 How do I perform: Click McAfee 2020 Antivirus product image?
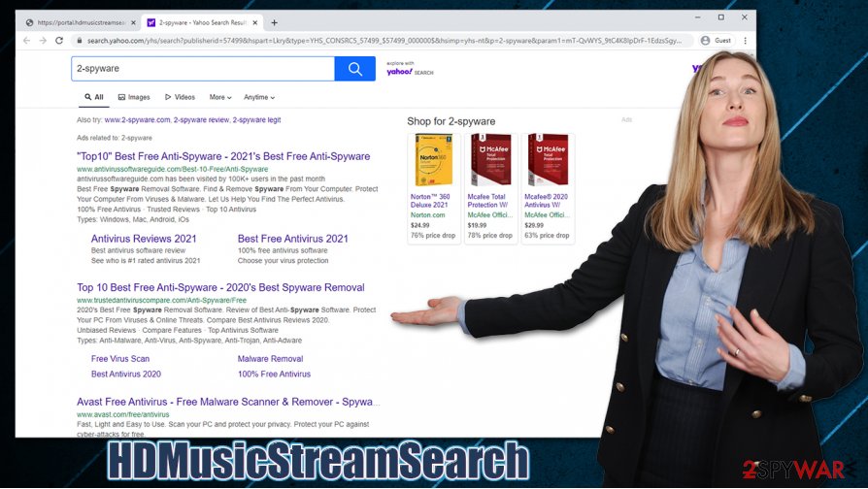pos(548,161)
